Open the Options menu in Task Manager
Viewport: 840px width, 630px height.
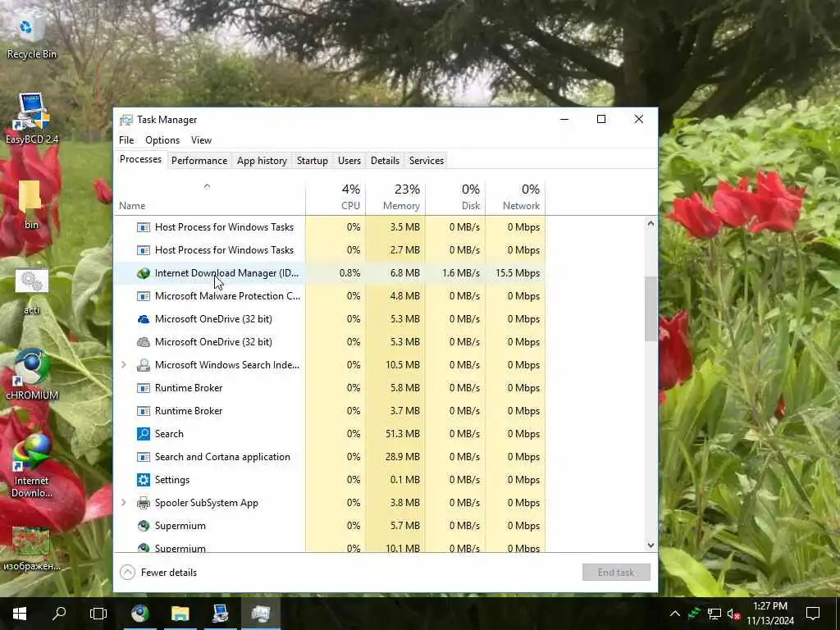coord(162,140)
